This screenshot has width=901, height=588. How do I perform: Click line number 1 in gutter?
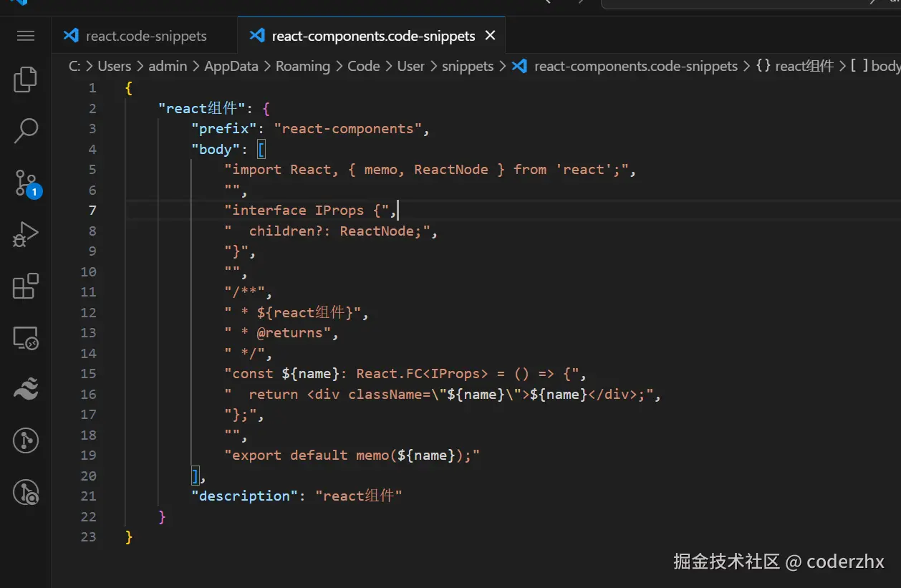click(92, 88)
